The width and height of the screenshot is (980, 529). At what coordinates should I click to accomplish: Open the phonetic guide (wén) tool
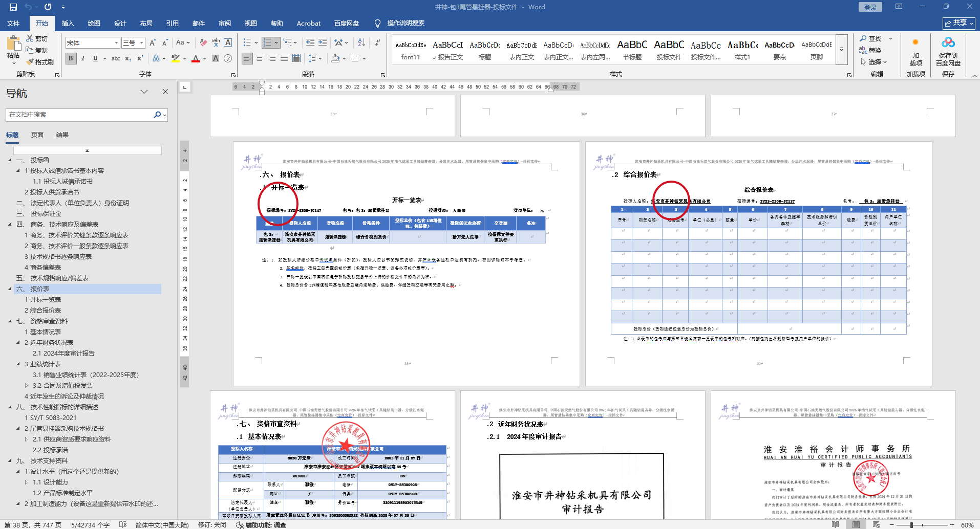pyautogui.click(x=216, y=43)
